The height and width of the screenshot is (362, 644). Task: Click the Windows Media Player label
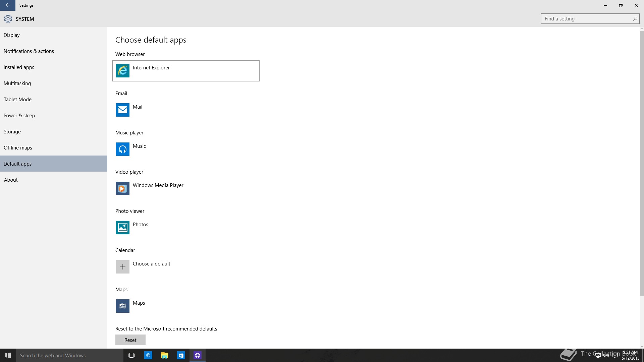[158, 185]
